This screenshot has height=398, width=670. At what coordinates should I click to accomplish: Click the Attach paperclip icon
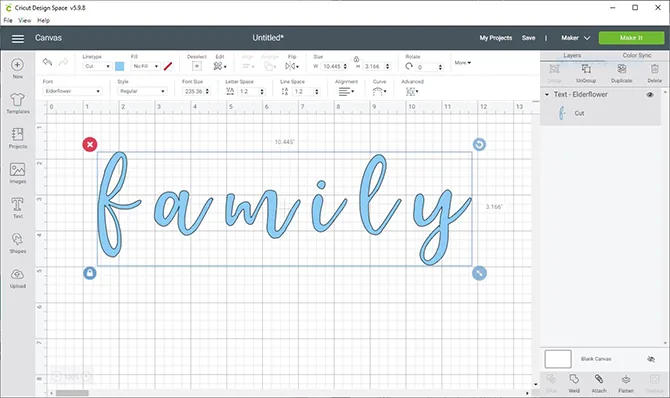599,379
